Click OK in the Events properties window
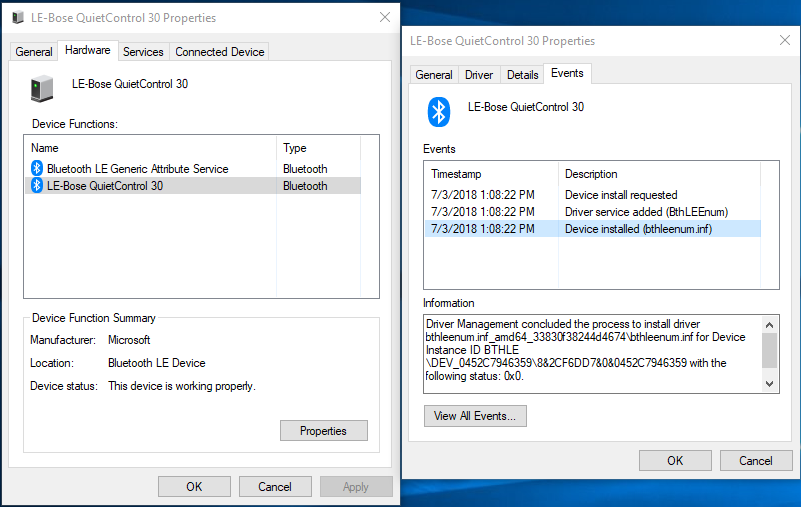801x507 pixels. (675, 460)
